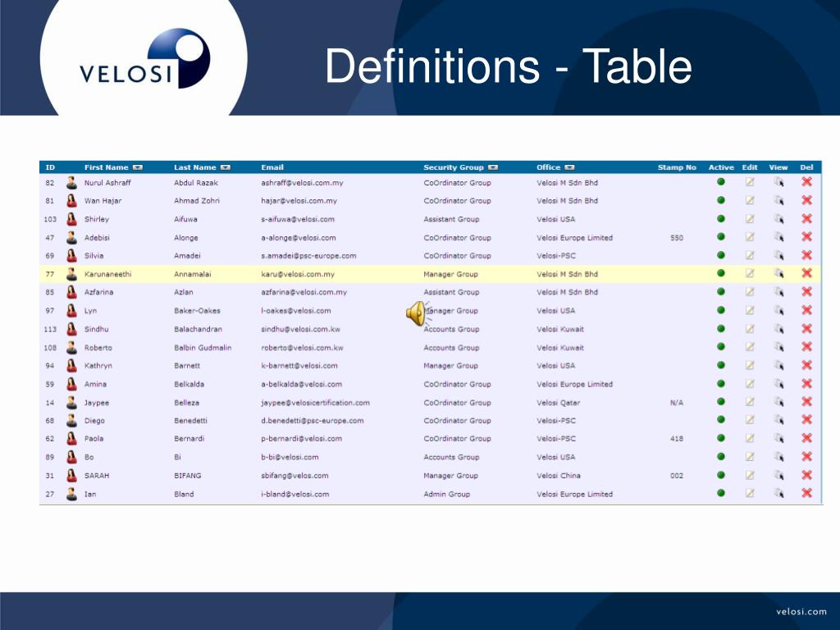Click the red X for Shirley Aifuwa
Image resolution: width=840 pixels, height=630 pixels.
click(806, 218)
